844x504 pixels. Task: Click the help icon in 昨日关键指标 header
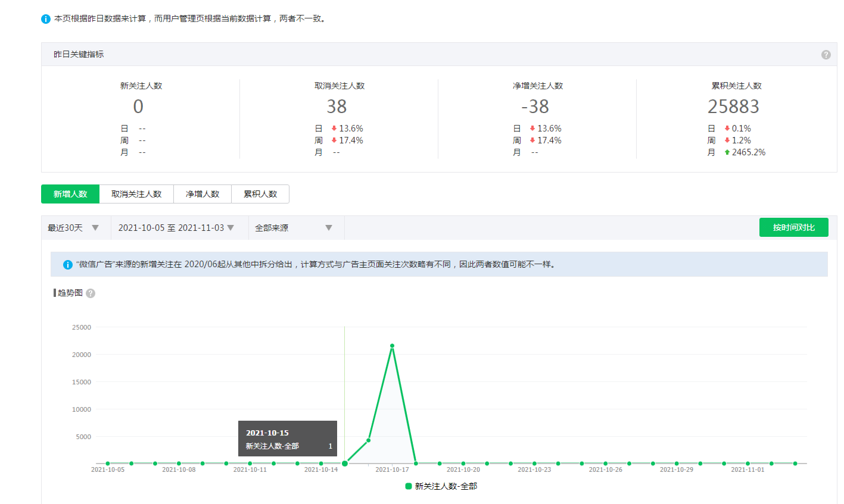826,55
